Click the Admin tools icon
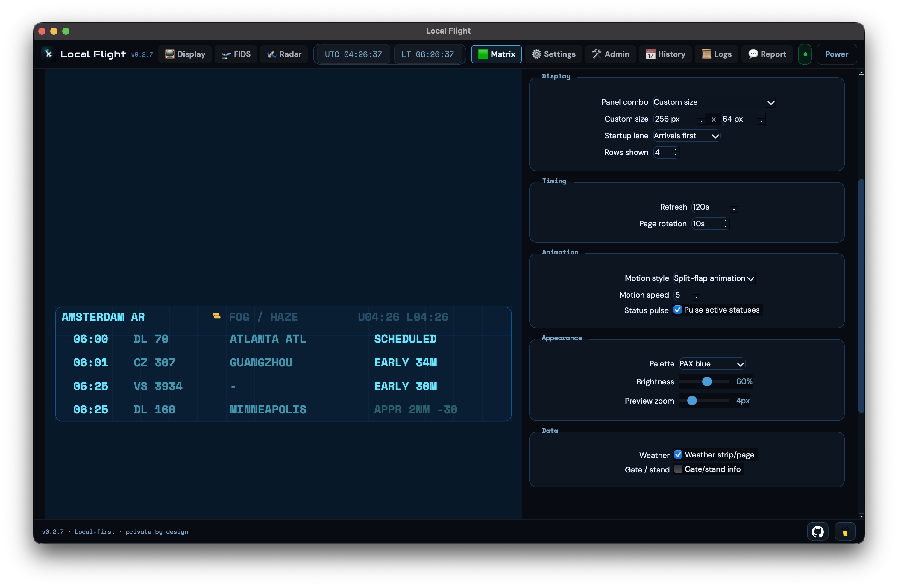This screenshot has width=898, height=588. click(597, 54)
